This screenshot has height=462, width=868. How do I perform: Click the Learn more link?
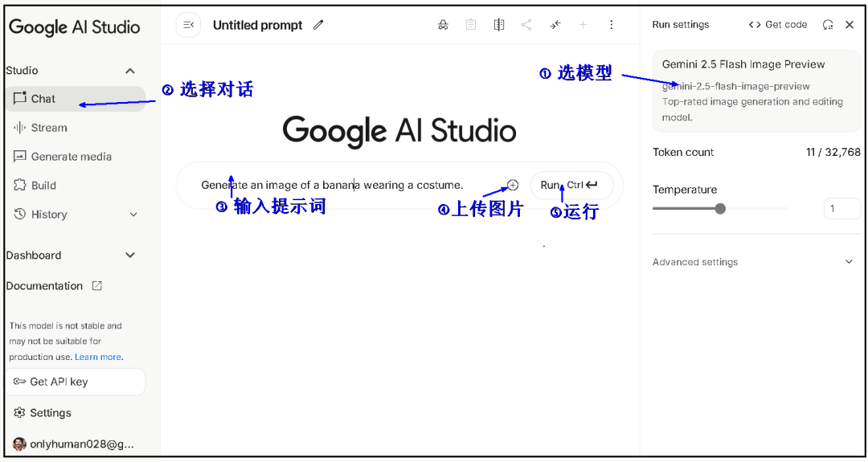(99, 357)
